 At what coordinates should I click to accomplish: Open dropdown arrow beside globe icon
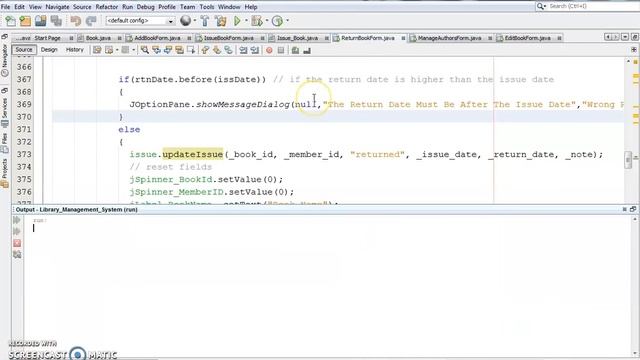(195, 20)
